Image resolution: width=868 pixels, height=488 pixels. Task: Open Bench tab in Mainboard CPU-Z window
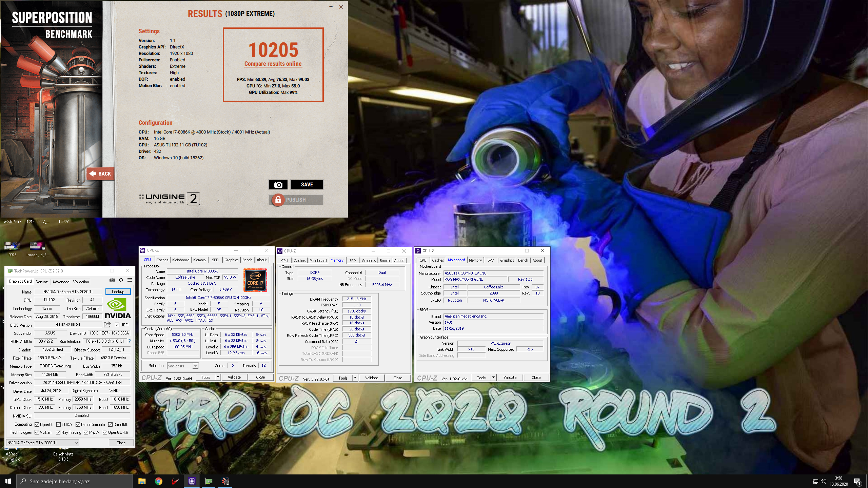523,260
